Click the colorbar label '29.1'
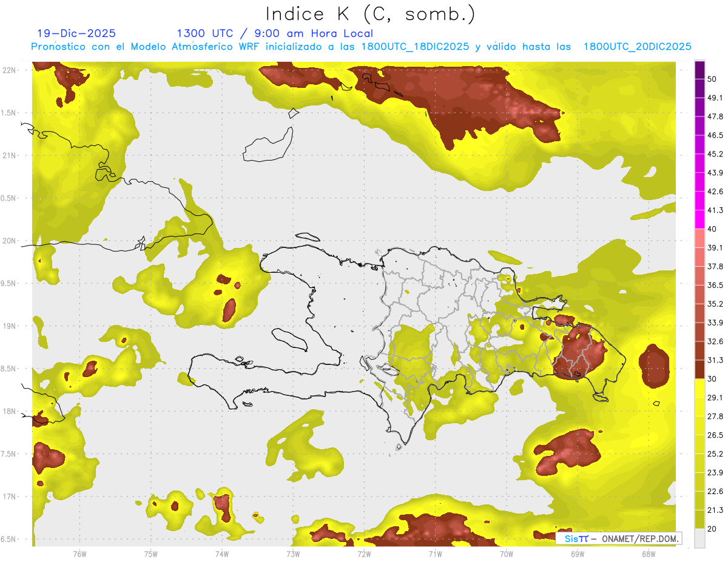728x562 pixels. pos(715,397)
